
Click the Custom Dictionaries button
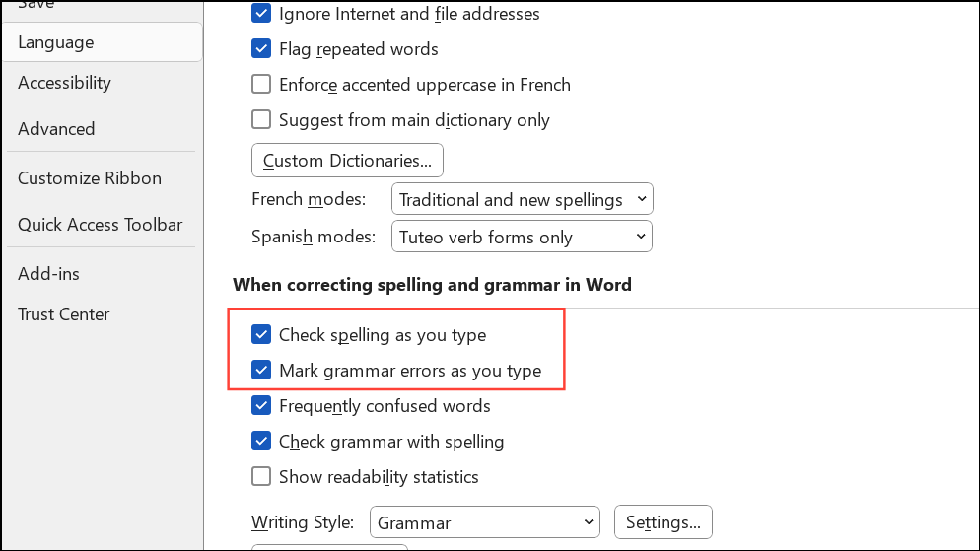(347, 161)
